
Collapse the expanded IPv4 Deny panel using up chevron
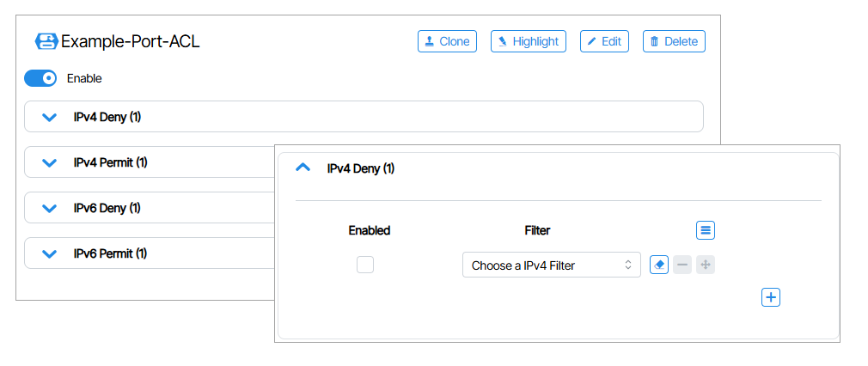point(303,168)
